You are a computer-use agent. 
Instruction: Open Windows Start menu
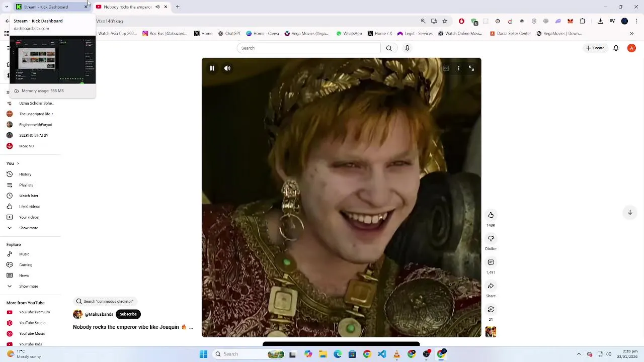click(x=204, y=354)
